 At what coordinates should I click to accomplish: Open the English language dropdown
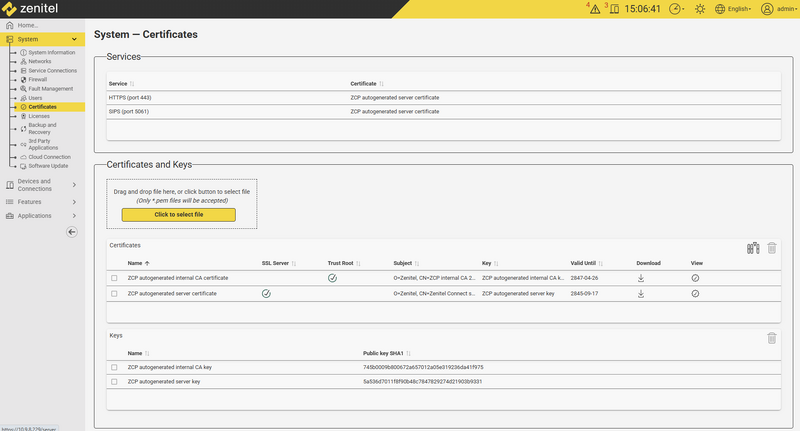coord(733,9)
